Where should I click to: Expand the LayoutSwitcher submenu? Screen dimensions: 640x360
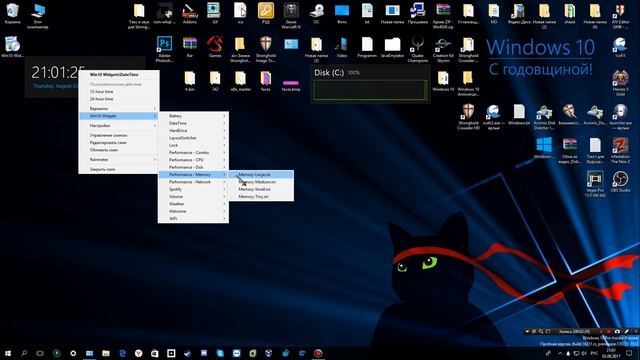193,138
